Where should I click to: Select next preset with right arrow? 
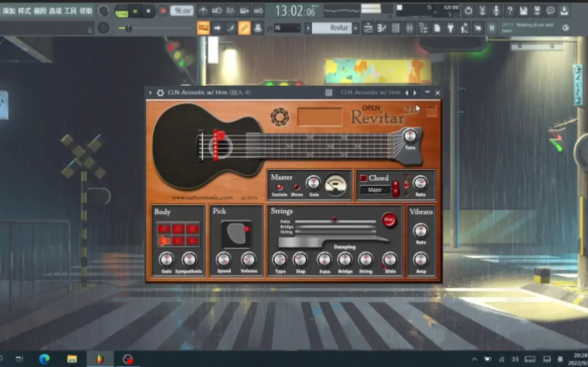pos(415,93)
